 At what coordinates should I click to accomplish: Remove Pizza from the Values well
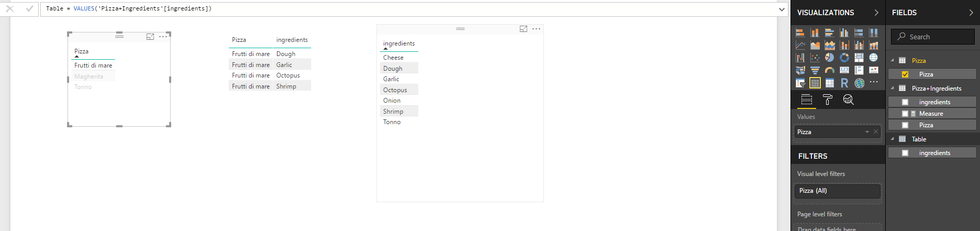876,132
